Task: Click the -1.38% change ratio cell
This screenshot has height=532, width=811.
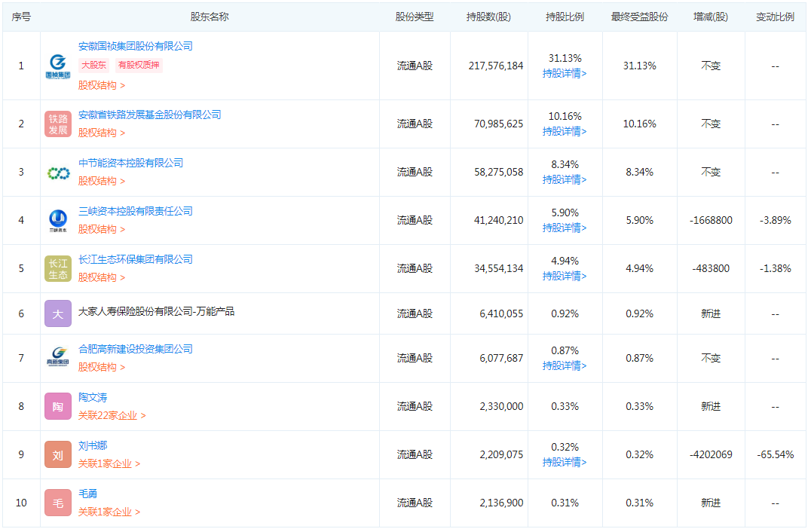Action: click(x=775, y=268)
